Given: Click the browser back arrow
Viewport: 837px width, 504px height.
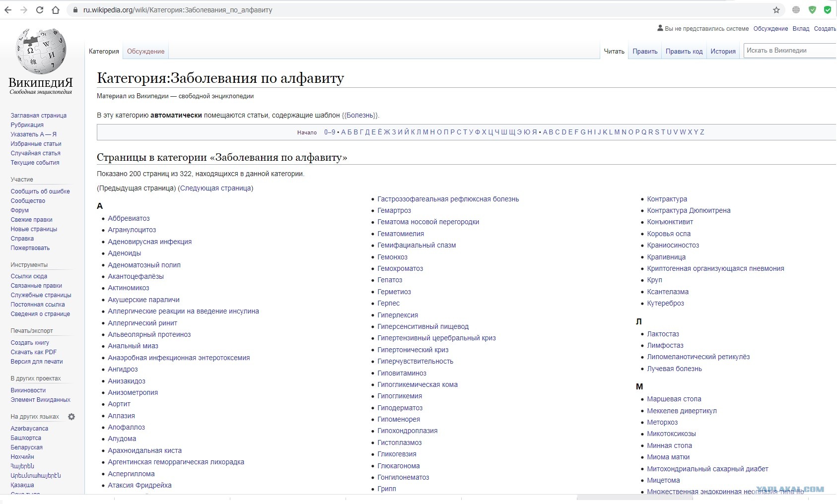Looking at the screenshot, I should tap(8, 10).
